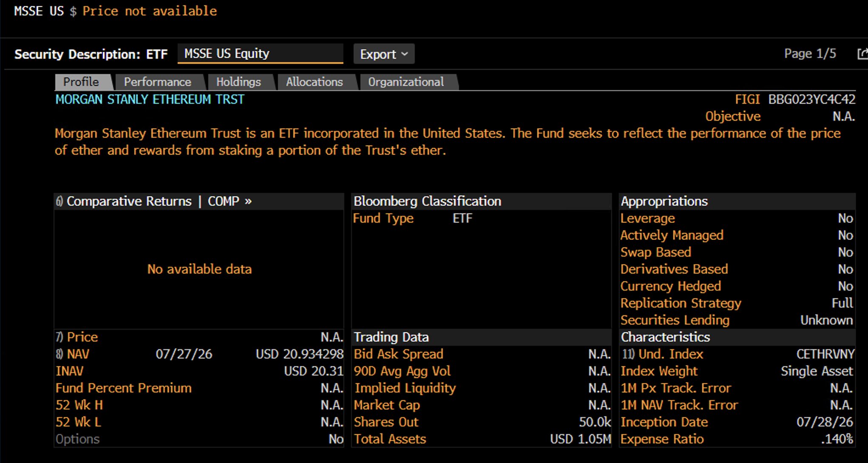The image size is (868, 463).
Task: Click the Actively Managed label
Action: coord(672,235)
